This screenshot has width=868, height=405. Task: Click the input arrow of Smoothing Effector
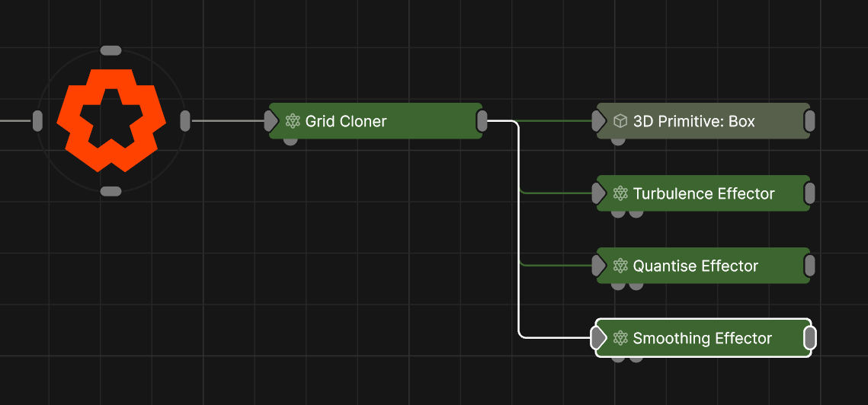[599, 338]
